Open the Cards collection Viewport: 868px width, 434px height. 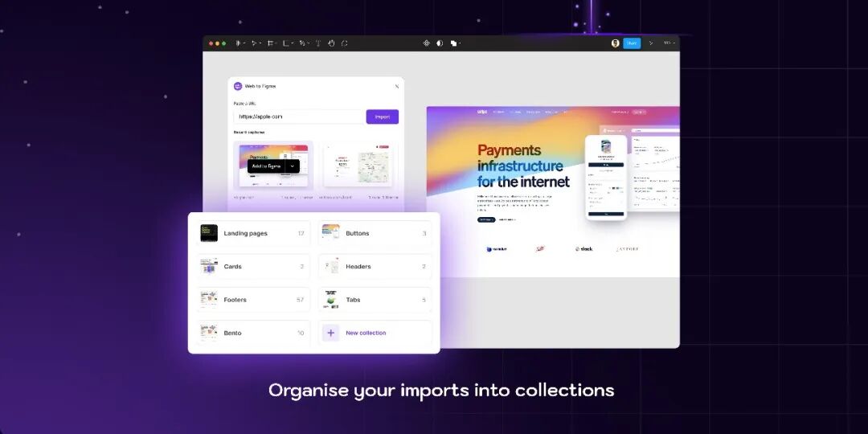tap(253, 267)
